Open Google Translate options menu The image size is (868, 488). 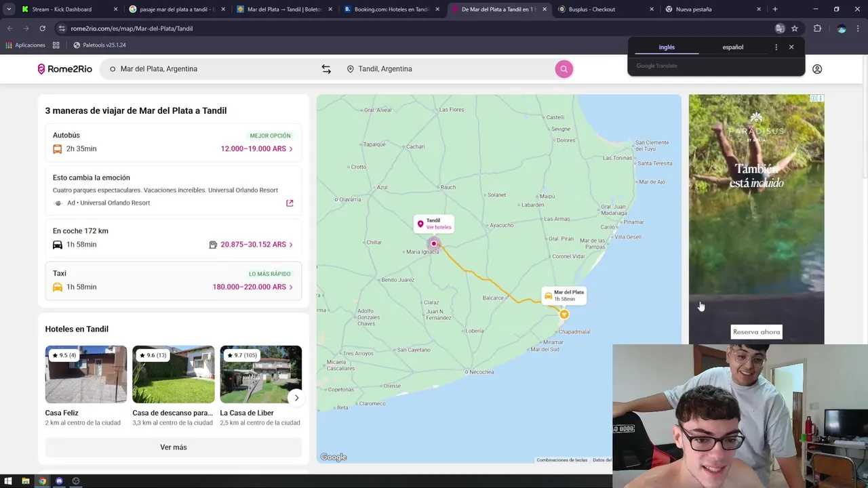(x=776, y=47)
